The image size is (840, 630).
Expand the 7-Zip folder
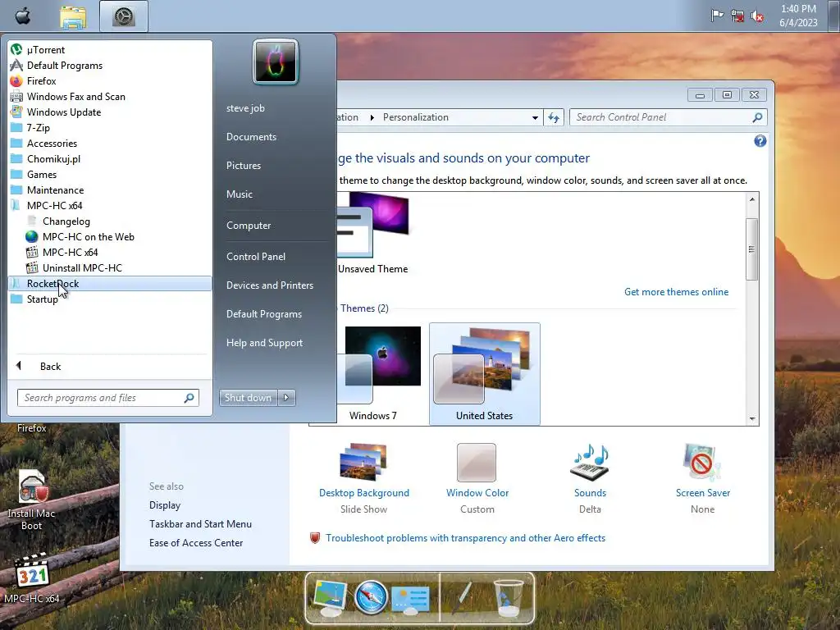click(x=110, y=127)
